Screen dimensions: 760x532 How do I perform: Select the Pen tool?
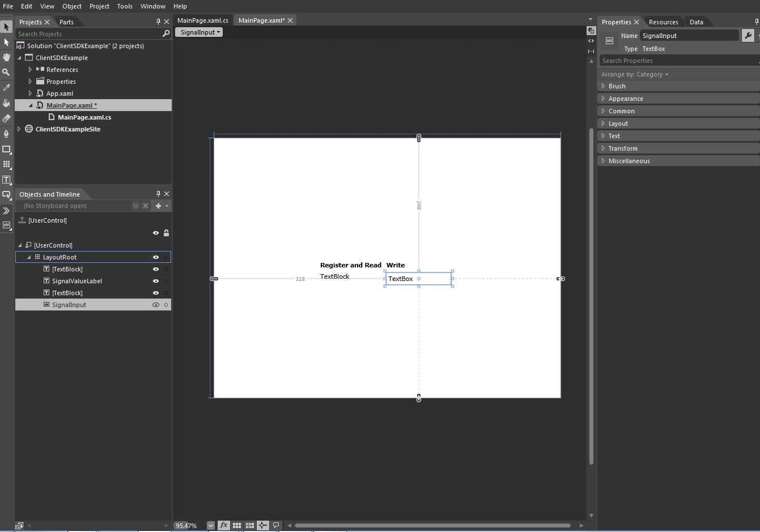(x=6, y=134)
